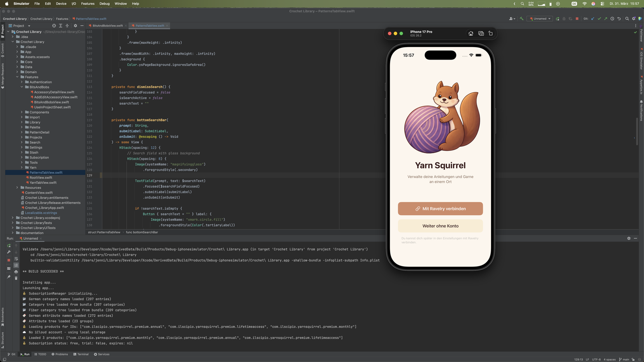Image resolution: width=644 pixels, height=362 pixels.
Task: Click Expand All in Project panel
Action: (61, 26)
